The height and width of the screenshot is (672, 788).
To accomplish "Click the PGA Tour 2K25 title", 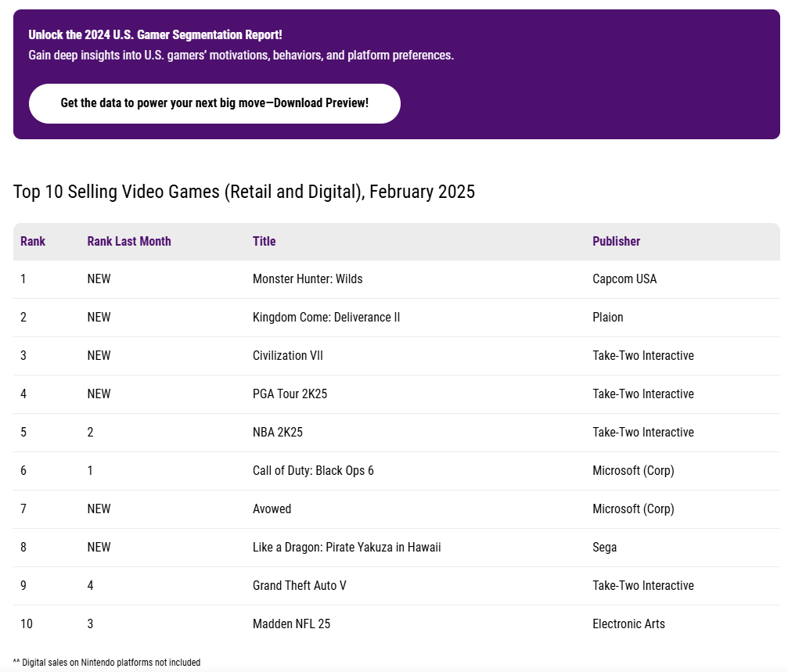I will (290, 393).
